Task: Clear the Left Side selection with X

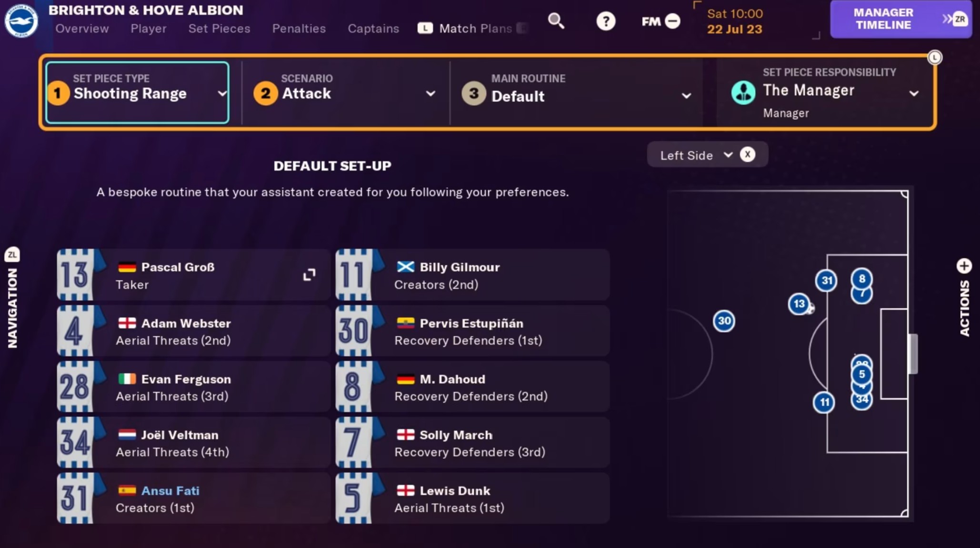Action: pos(748,155)
